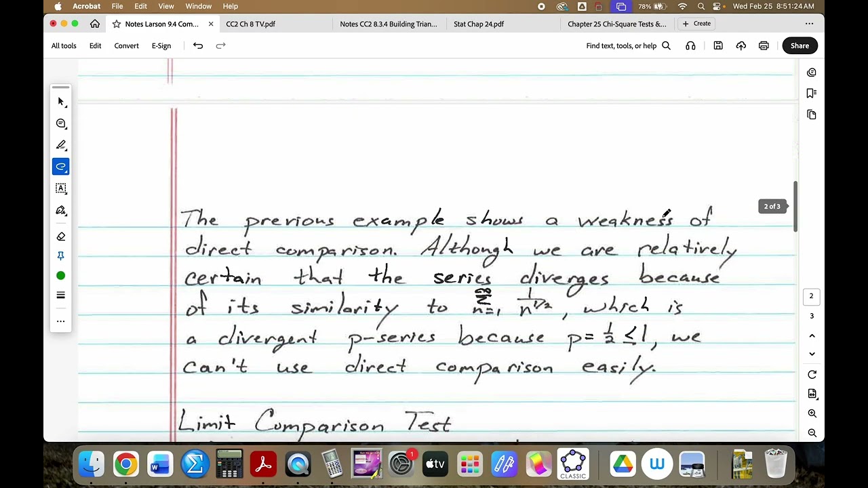
Task: Click the rotate page icon
Action: coord(812,375)
